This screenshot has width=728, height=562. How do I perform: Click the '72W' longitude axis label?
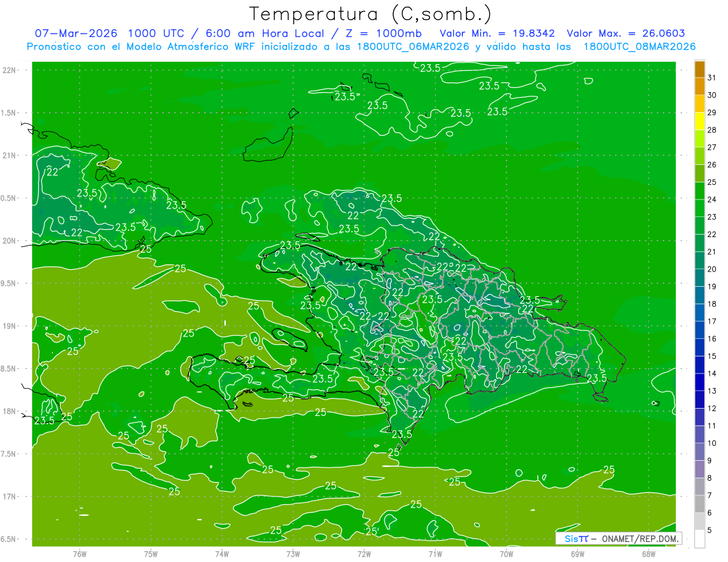tap(364, 554)
